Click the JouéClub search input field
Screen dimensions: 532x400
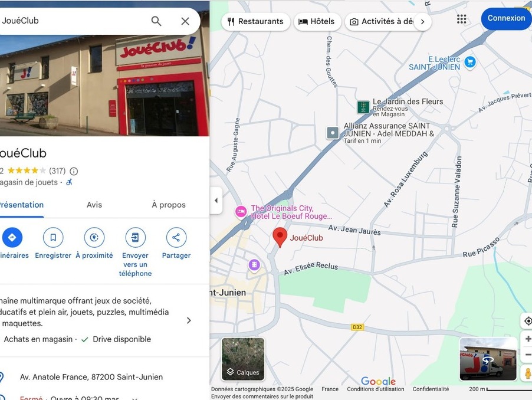click(73, 21)
